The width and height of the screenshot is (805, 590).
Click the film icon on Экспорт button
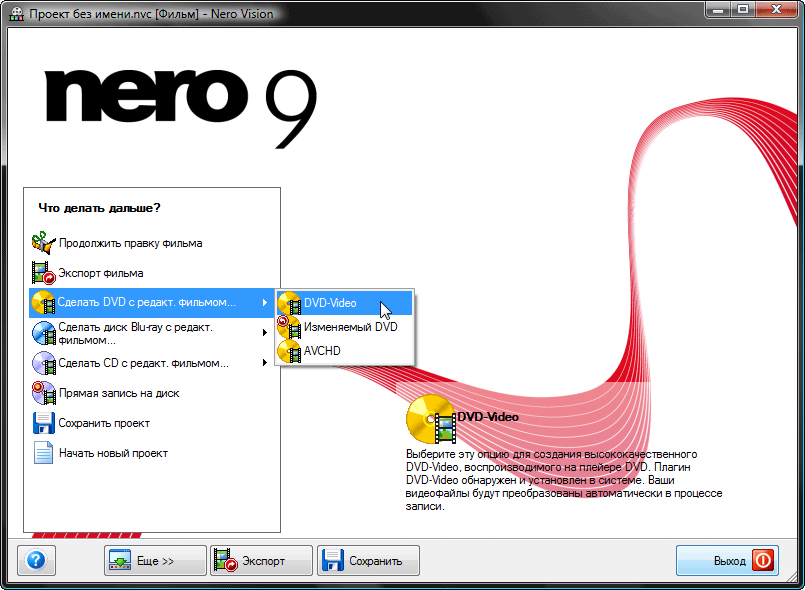point(226,560)
